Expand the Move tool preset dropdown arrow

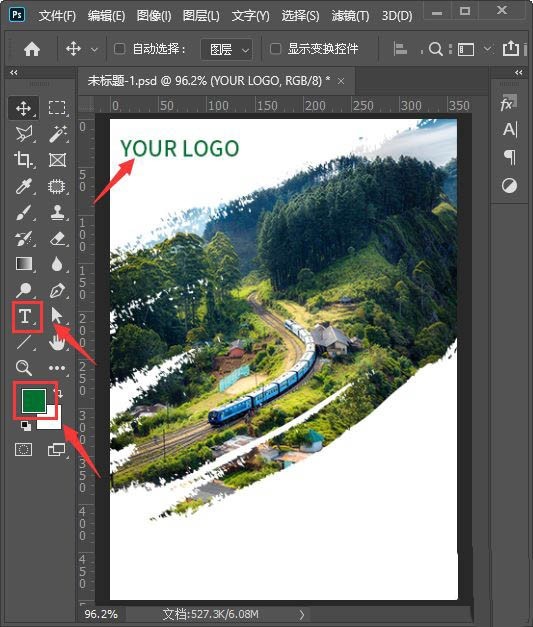94,50
